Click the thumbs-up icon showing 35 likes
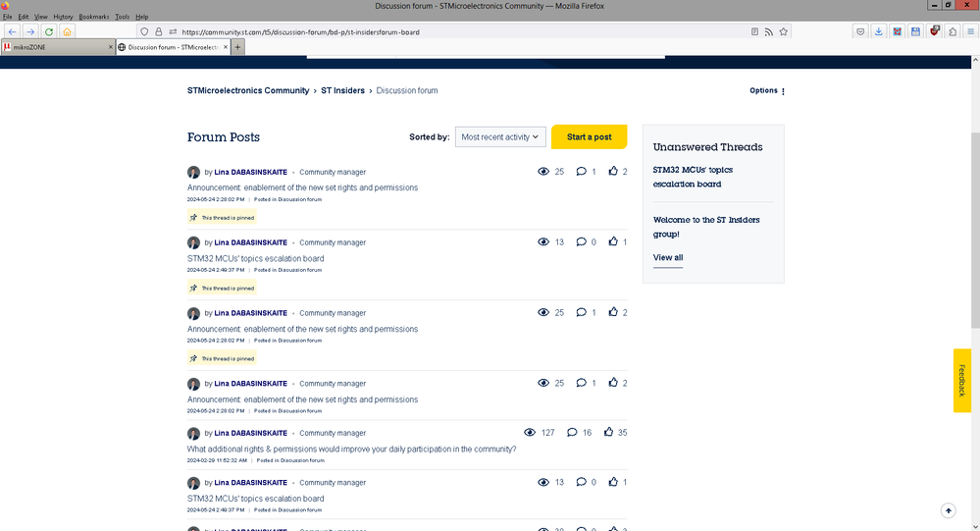Image resolution: width=980 pixels, height=531 pixels. point(609,432)
